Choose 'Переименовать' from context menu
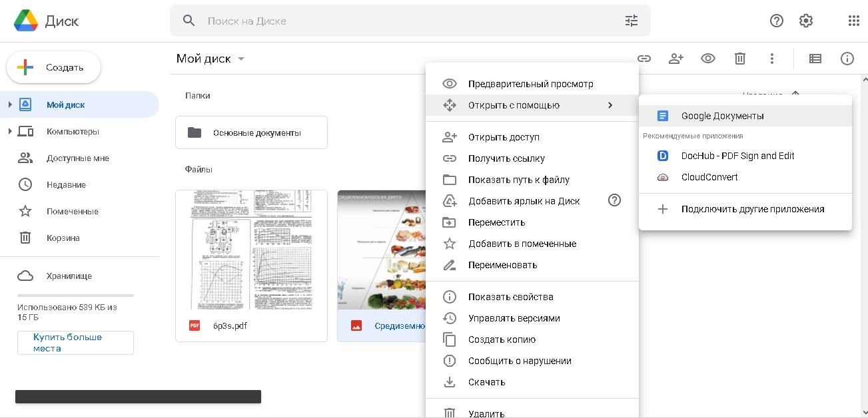 502,265
